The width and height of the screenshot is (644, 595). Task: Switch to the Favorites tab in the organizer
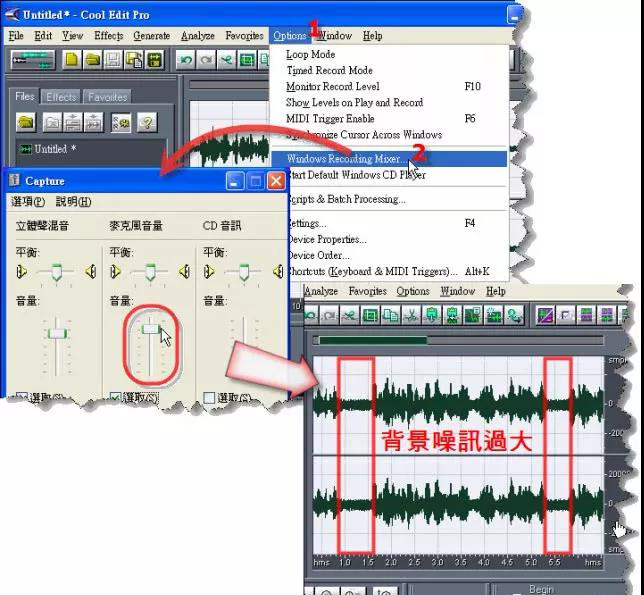pyautogui.click(x=108, y=97)
